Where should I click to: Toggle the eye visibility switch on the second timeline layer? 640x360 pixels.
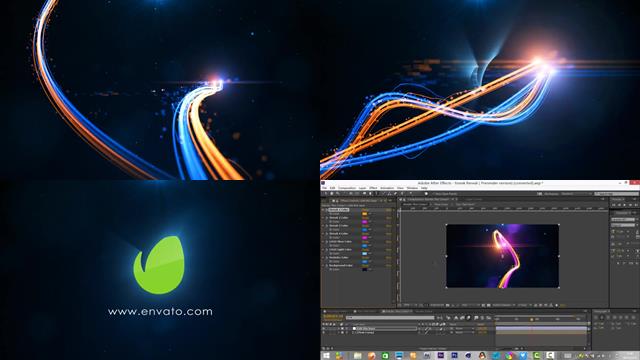tap(323, 332)
